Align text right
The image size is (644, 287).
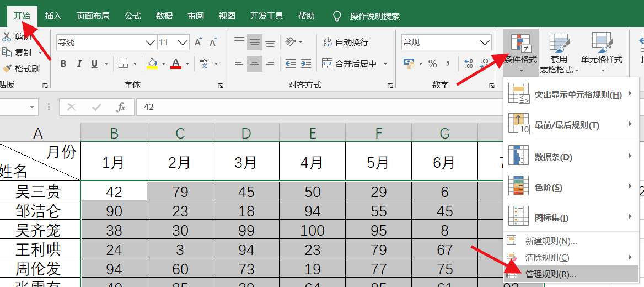click(270, 63)
